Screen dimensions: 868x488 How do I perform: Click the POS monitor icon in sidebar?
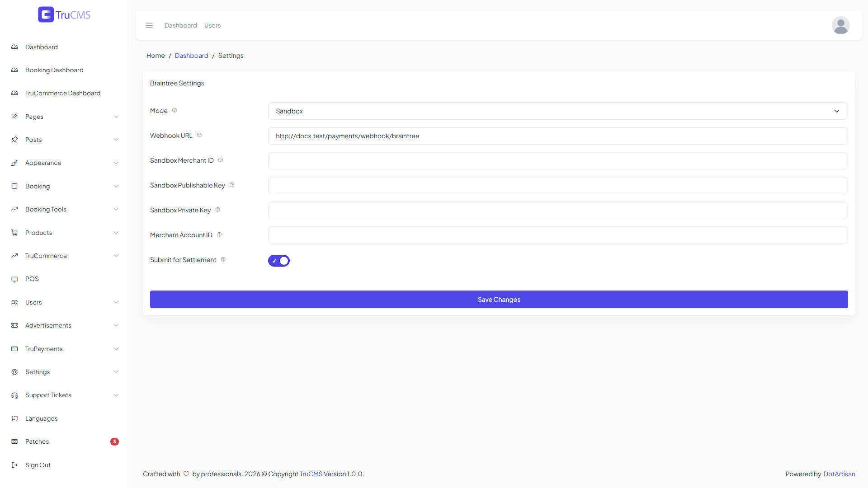pyautogui.click(x=14, y=279)
